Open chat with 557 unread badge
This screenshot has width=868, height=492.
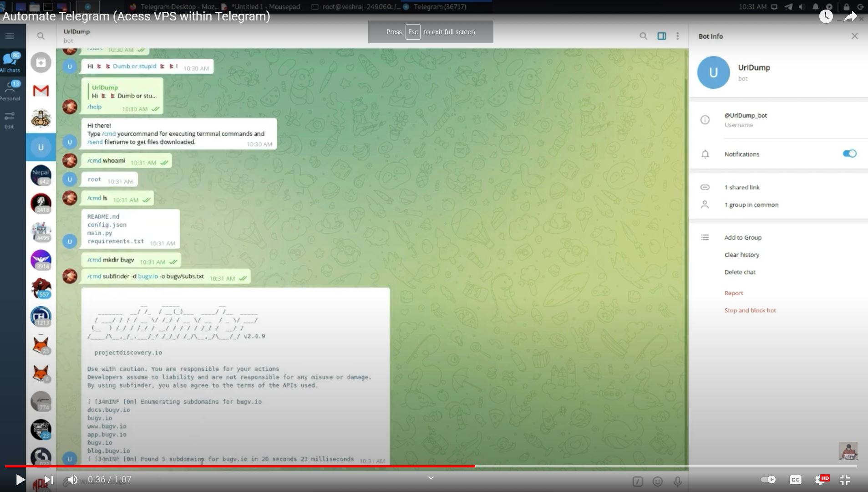[x=41, y=288]
